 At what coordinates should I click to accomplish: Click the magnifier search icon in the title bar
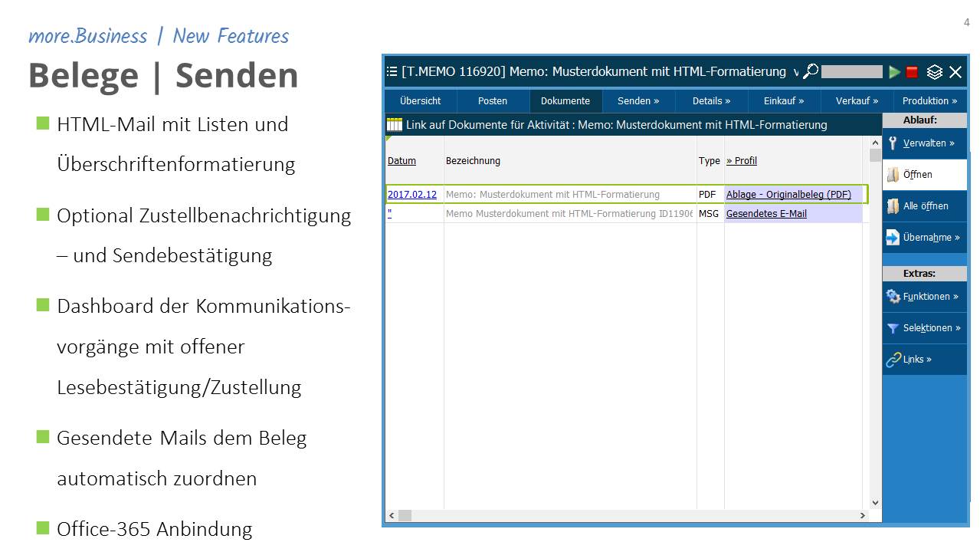coord(811,71)
